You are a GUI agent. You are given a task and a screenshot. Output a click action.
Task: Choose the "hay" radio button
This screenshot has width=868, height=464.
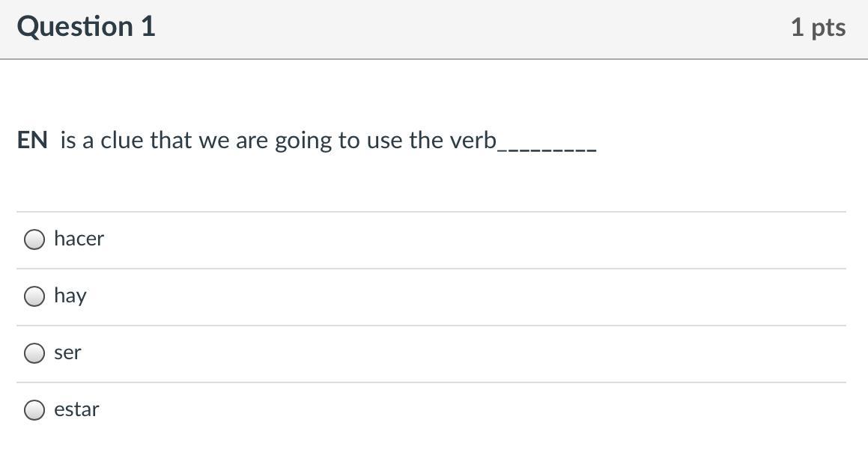click(x=34, y=296)
